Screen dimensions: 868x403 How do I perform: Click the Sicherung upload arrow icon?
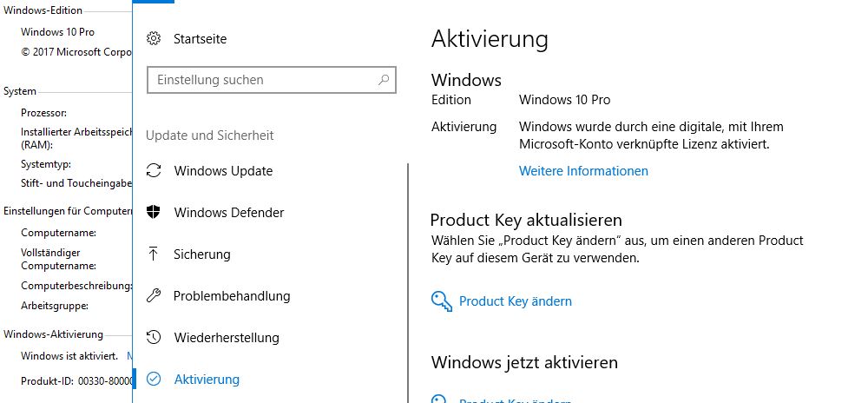154,254
